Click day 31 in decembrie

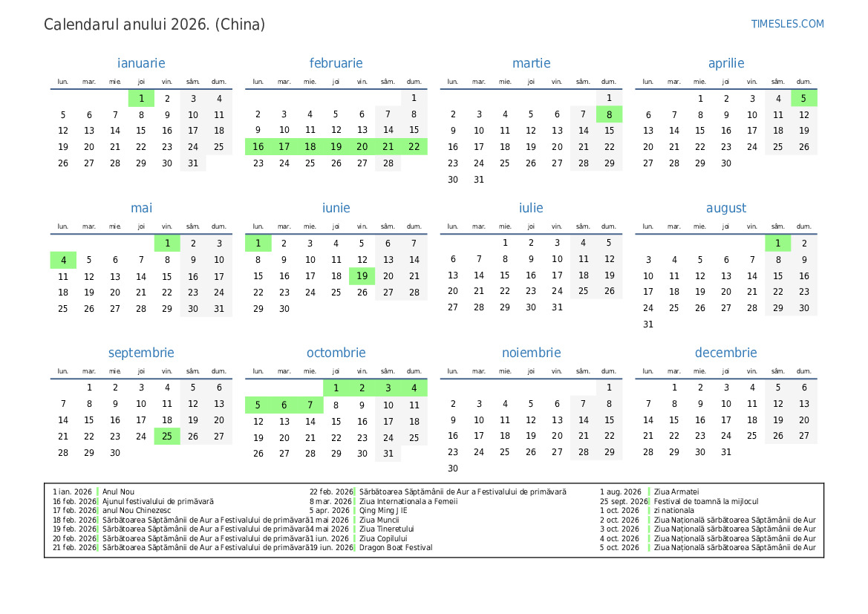click(x=725, y=452)
